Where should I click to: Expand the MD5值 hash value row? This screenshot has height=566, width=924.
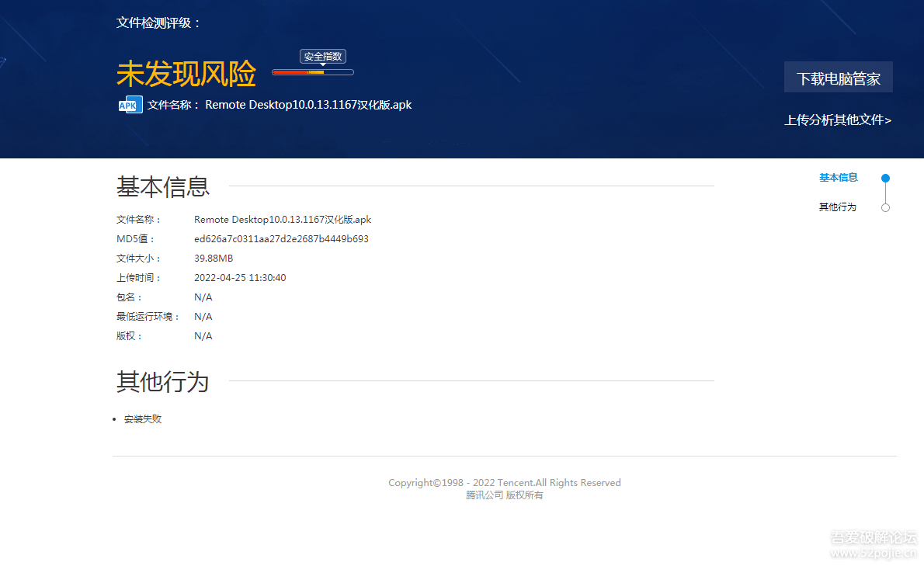(281, 238)
